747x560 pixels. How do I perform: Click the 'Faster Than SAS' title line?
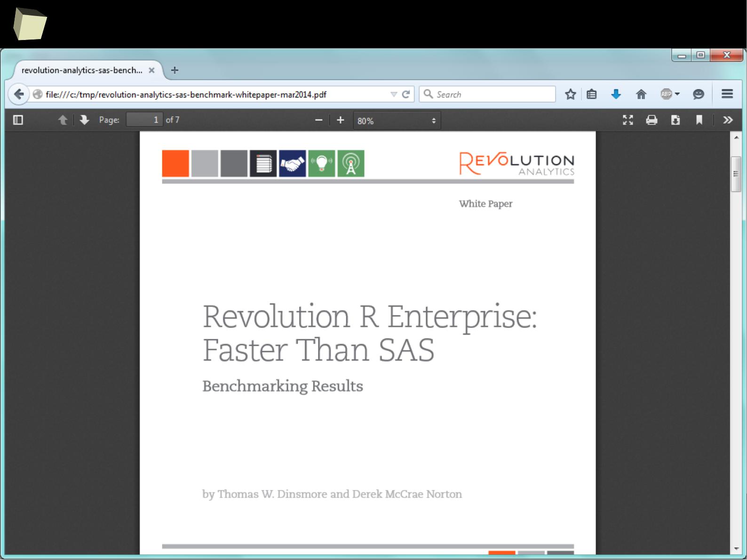tap(318, 350)
